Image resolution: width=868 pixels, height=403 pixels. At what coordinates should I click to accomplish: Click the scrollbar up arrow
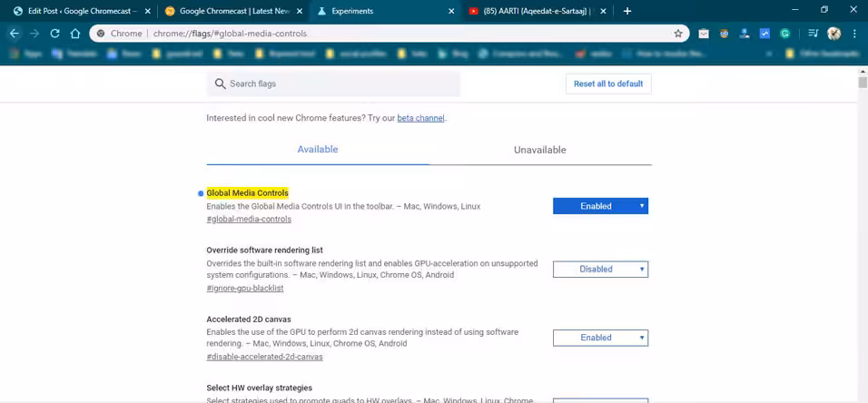[x=863, y=71]
